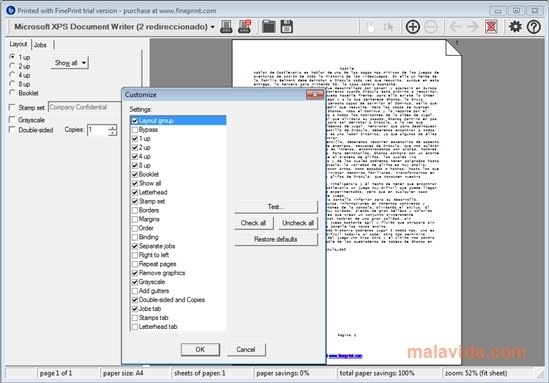This screenshot has width=549, height=383.
Task: Zoom in with the plus circle icon
Action: 413,27
